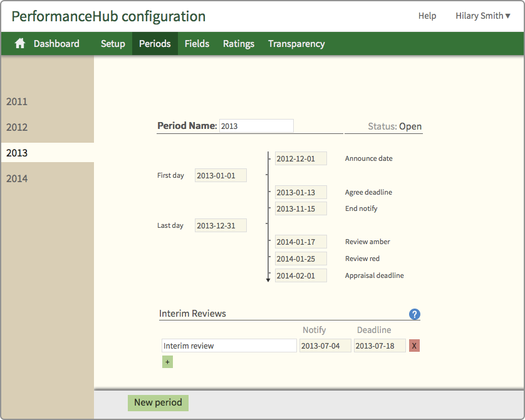Screen dimensions: 525x420
Task: Edit the interim Notify date 2013-07-04
Action: 325,346
